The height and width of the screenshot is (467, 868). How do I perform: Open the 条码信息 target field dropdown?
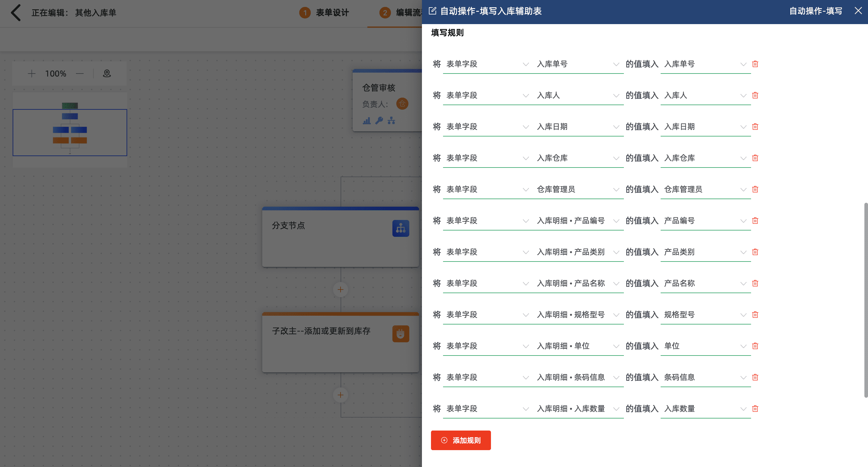coord(705,378)
